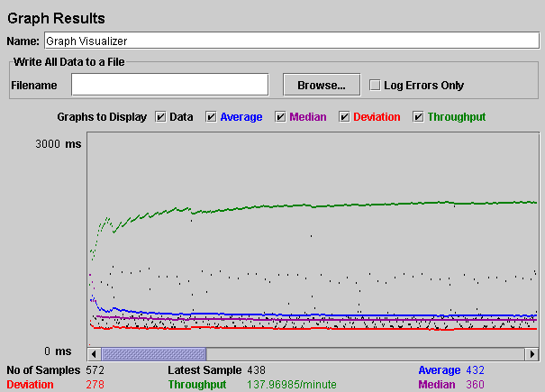
Task: Click the graph's left scroll arrow
Action: pos(94,354)
